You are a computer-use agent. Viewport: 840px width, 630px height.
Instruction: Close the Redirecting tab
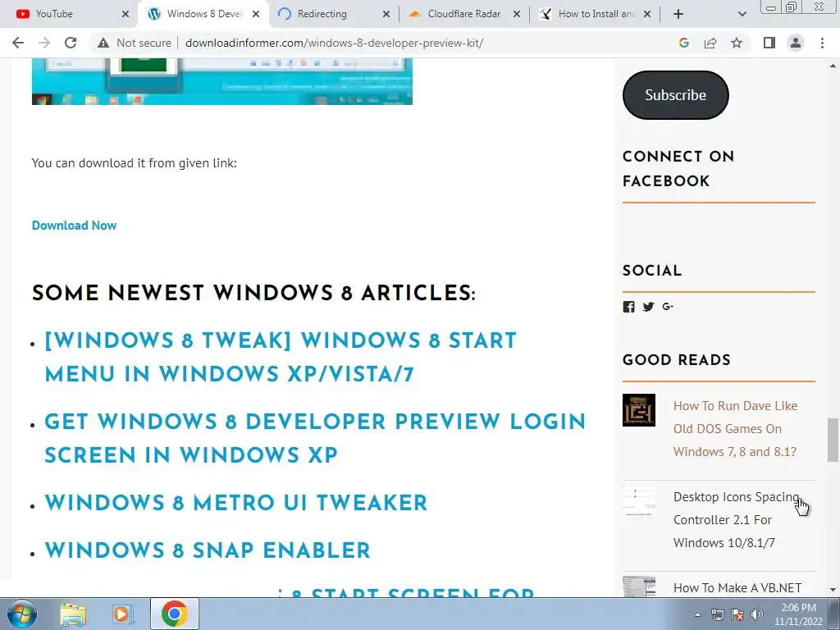pos(386,14)
